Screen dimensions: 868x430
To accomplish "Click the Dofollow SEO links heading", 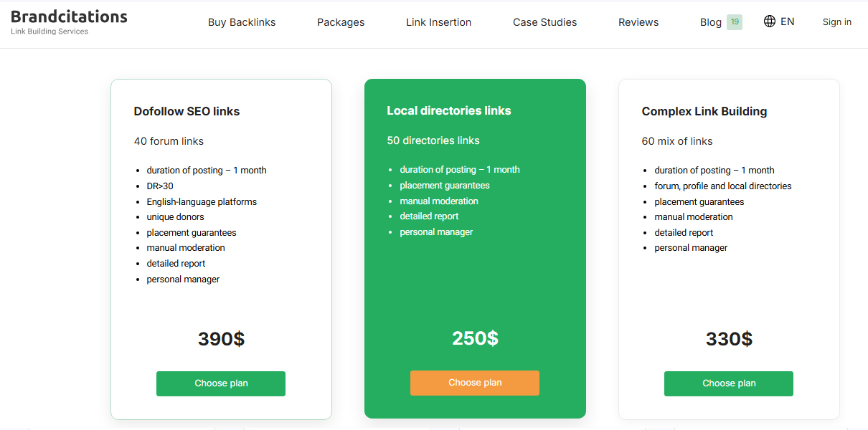I will [187, 112].
